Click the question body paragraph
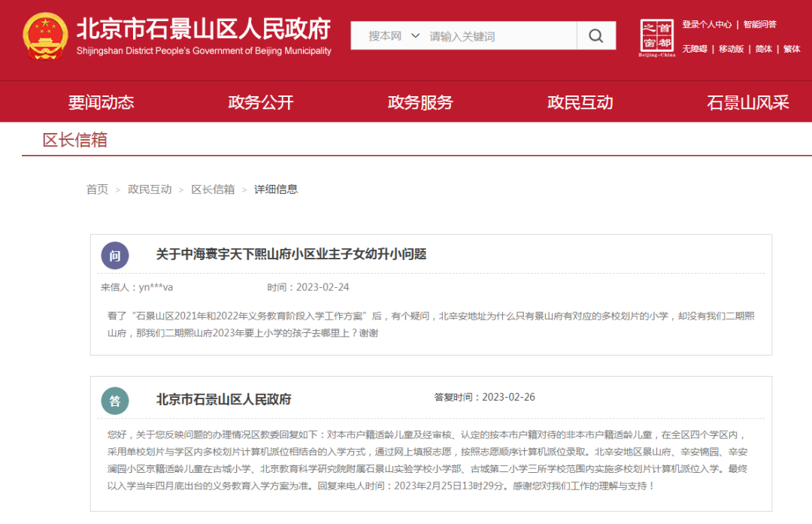The height and width of the screenshot is (524, 812). (x=431, y=325)
